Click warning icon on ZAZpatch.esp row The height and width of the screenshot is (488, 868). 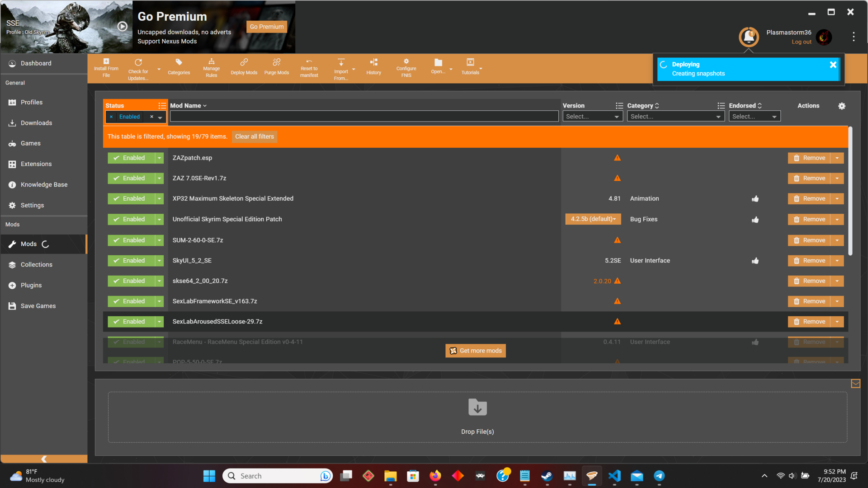[617, 158]
